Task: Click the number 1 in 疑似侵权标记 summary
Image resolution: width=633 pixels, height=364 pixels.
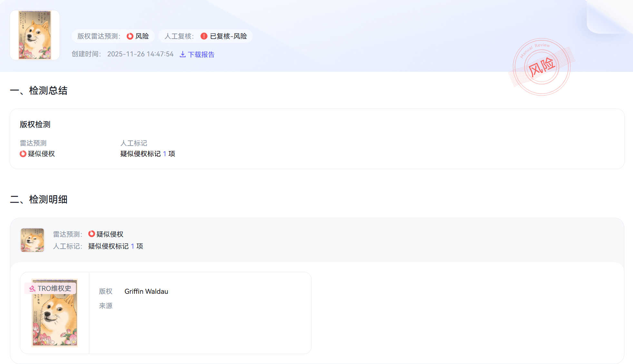Action: [165, 154]
